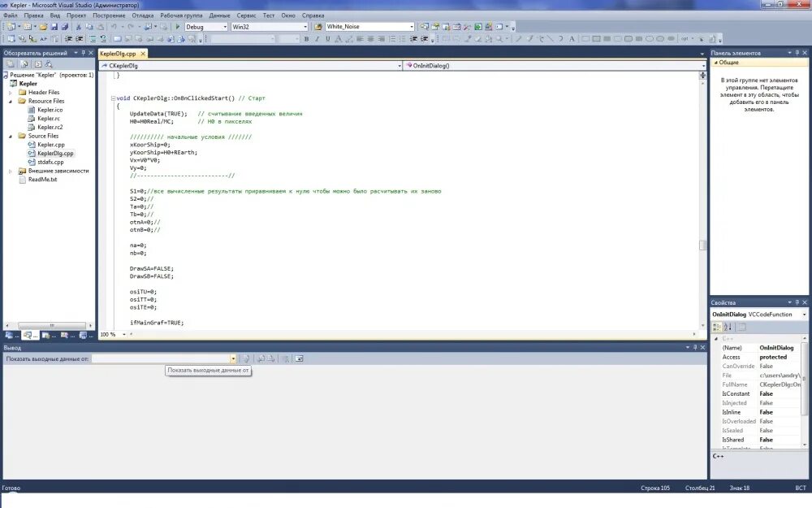The image size is (812, 508).
Task: Collapse the Source Files folder
Action: [x=11, y=136]
